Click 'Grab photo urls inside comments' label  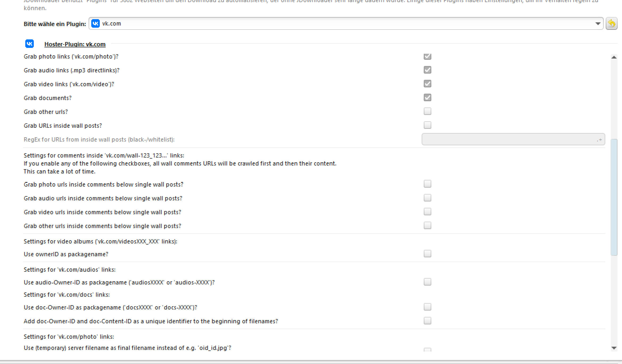103,185
